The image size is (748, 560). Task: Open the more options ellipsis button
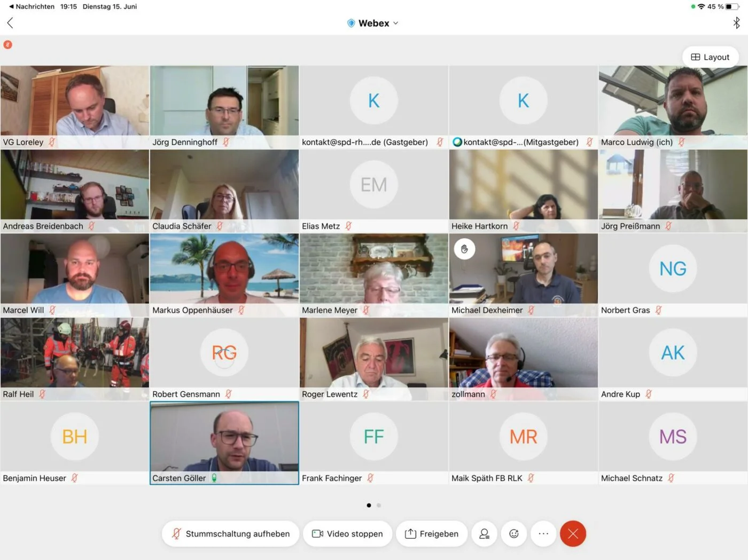(543, 534)
